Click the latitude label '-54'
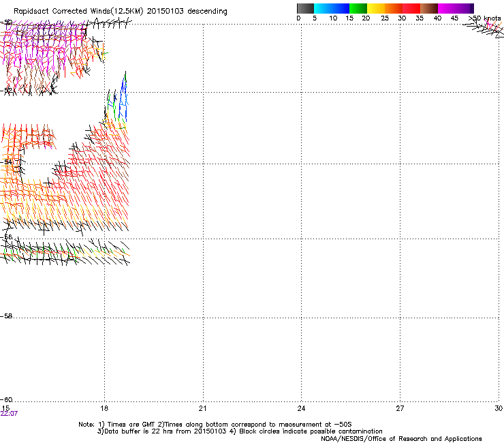 6,162
